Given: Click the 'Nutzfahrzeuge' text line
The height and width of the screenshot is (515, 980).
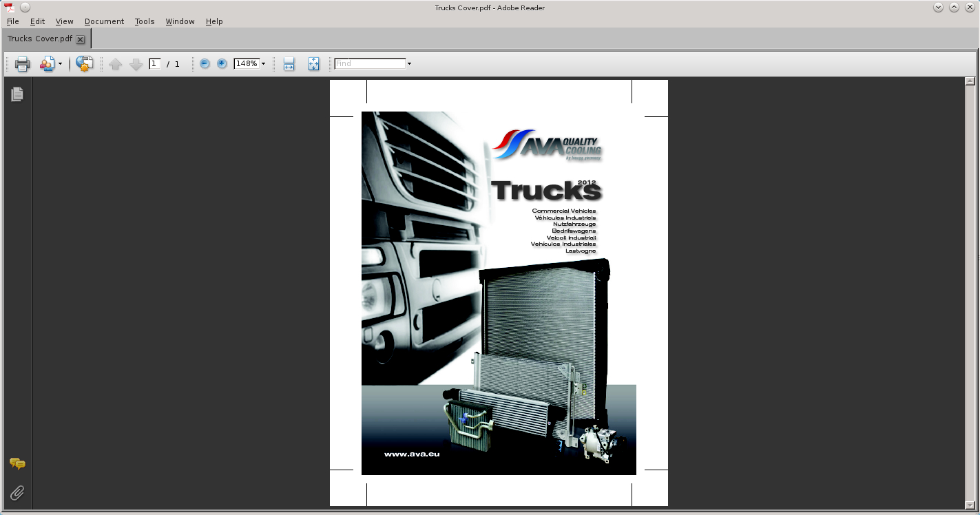Looking at the screenshot, I should (574, 224).
